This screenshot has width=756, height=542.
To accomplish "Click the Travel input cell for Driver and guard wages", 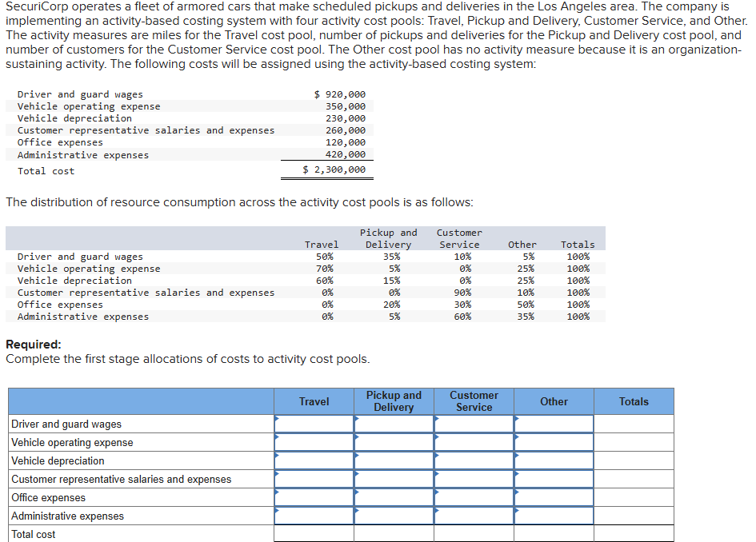I will [x=314, y=424].
